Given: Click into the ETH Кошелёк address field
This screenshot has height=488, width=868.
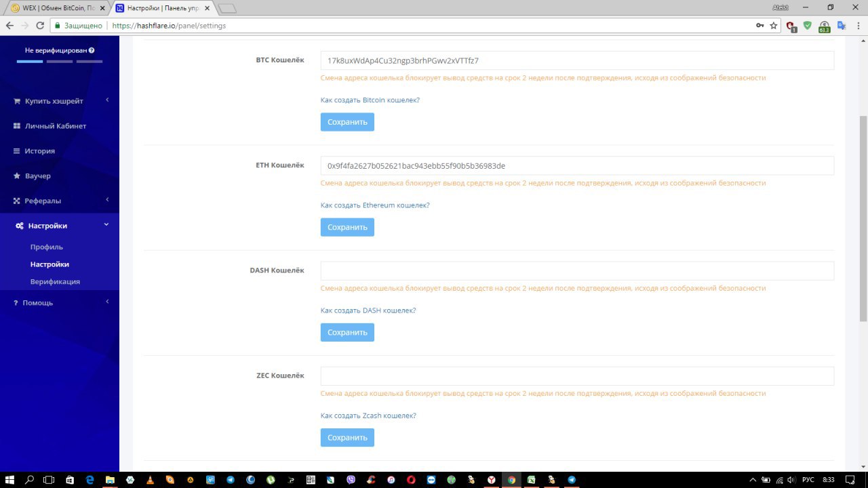Looking at the screenshot, I should 577,165.
